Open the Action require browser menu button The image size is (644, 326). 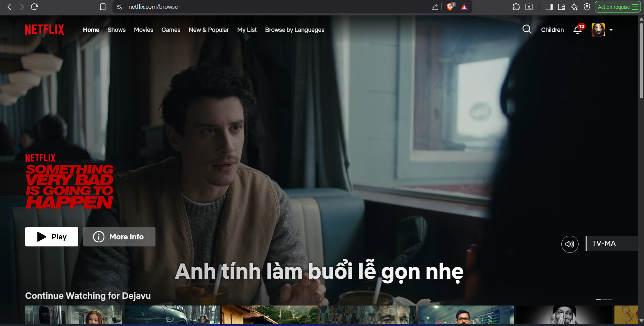[618, 7]
